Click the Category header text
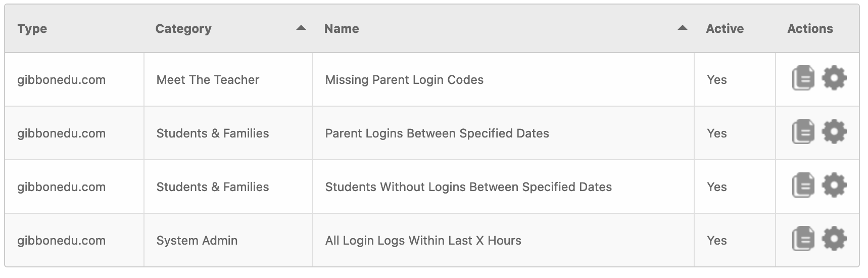This screenshot has width=868, height=278. click(183, 29)
